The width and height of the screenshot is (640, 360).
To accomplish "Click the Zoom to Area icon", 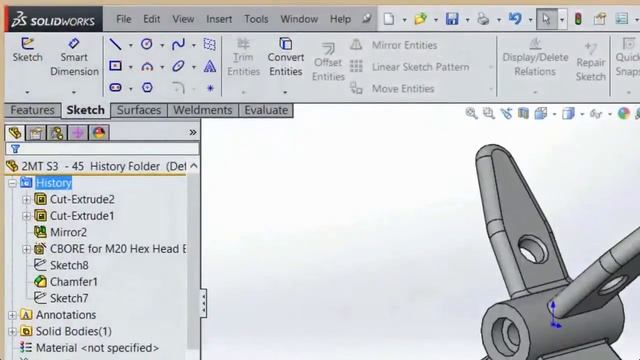I will tap(489, 113).
